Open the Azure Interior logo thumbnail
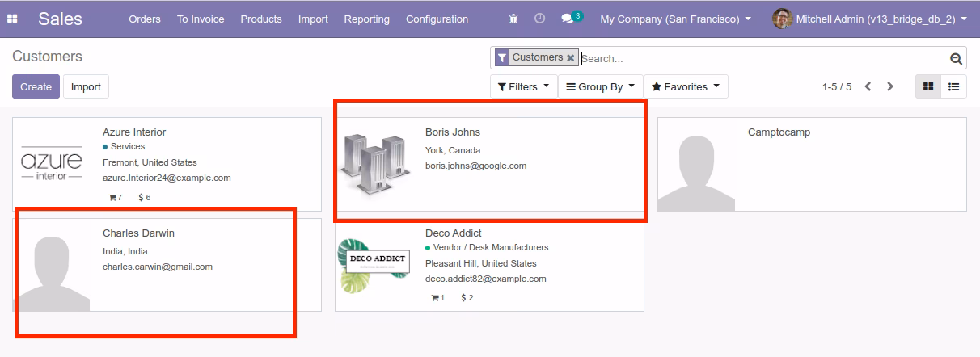This screenshot has width=980, height=357. (52, 164)
